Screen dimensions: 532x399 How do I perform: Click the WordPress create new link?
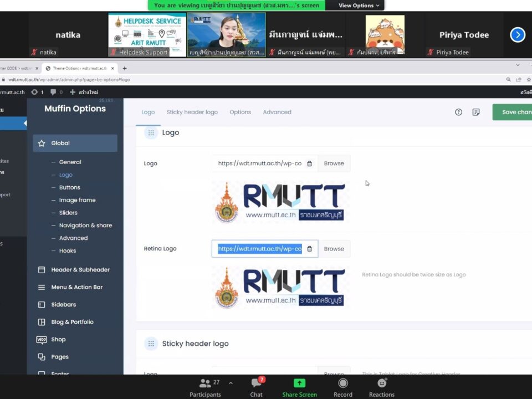pyautogui.click(x=84, y=92)
